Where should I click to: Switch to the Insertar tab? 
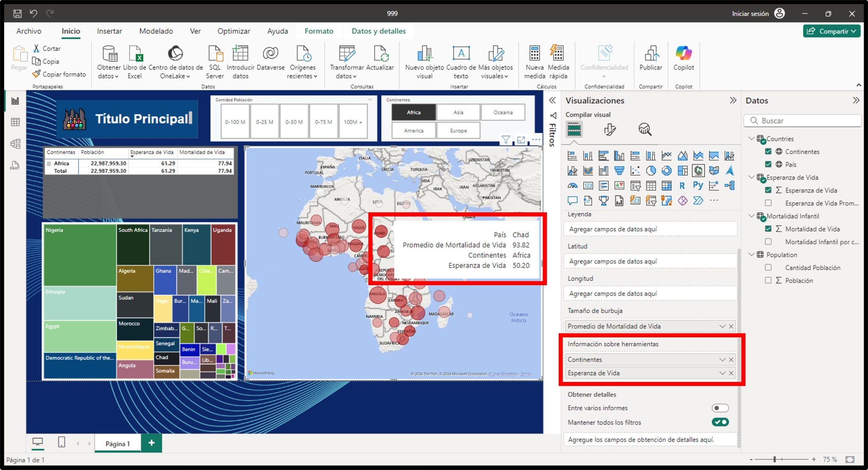tap(109, 31)
